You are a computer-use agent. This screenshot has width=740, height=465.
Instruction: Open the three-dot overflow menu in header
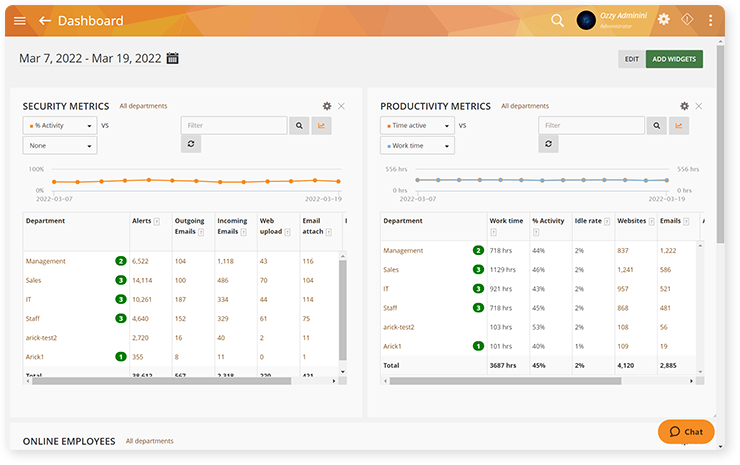(710, 20)
